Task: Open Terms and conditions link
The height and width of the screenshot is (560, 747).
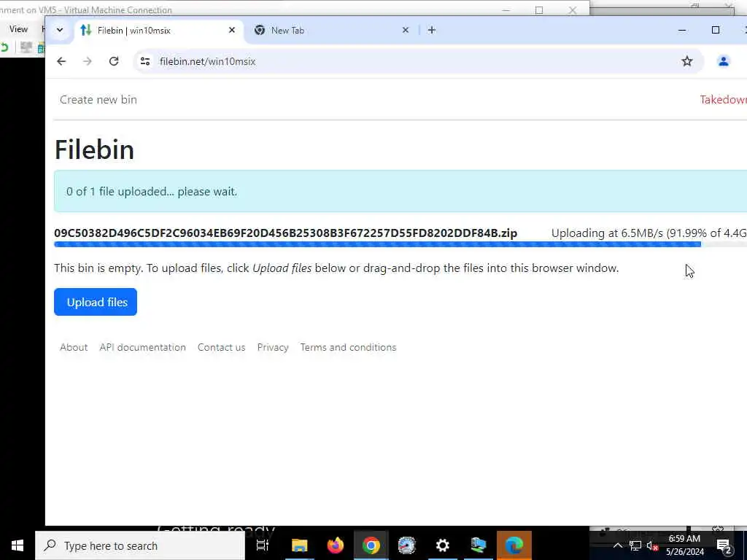Action: 348,347
